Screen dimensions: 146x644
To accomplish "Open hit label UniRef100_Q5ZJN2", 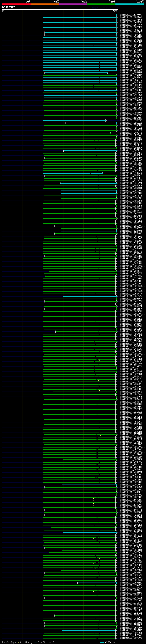I will pyautogui.click(x=131, y=281).
